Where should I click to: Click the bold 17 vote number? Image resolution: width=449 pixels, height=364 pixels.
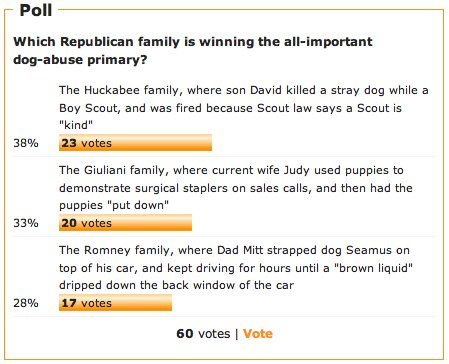pyautogui.click(x=69, y=303)
